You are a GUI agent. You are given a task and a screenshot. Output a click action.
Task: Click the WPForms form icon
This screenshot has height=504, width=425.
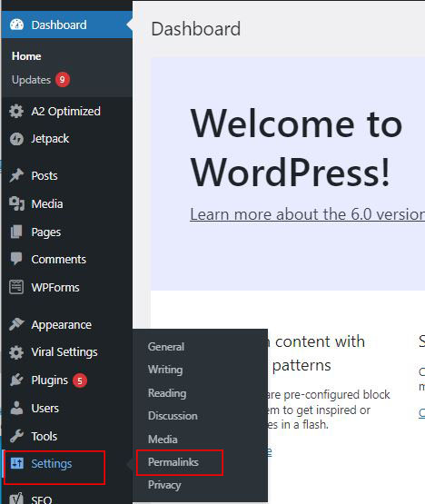coord(16,287)
